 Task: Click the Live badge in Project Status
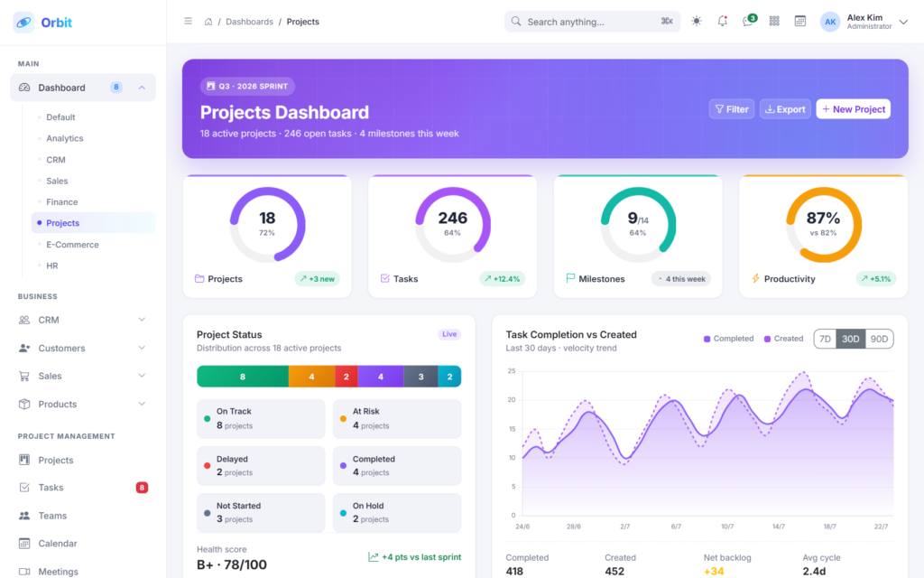pyautogui.click(x=449, y=334)
